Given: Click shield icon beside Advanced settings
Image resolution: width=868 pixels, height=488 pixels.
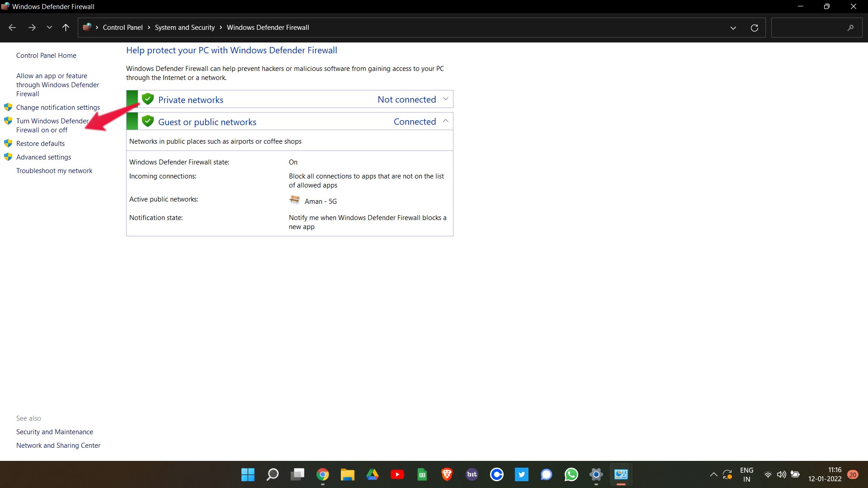Looking at the screenshot, I should click(x=8, y=157).
